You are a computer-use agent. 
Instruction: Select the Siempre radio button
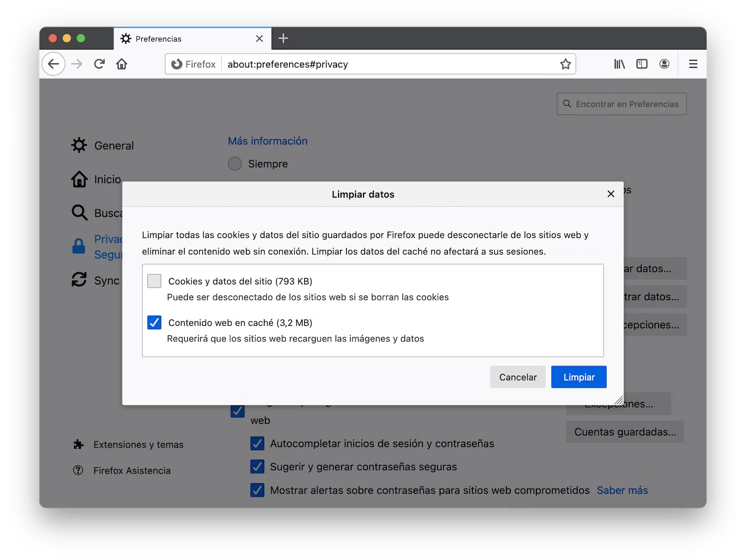coord(235,164)
